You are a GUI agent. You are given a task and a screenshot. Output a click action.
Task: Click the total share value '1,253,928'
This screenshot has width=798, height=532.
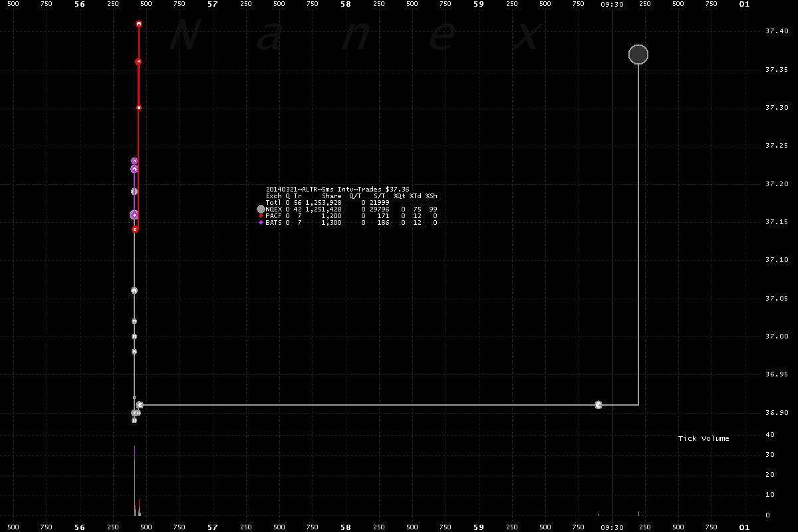324,203
